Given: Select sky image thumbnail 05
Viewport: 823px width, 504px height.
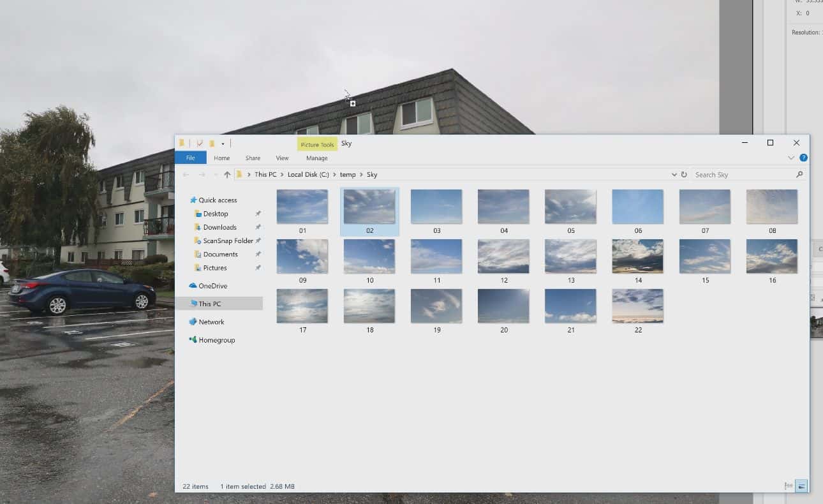Looking at the screenshot, I should [570, 207].
